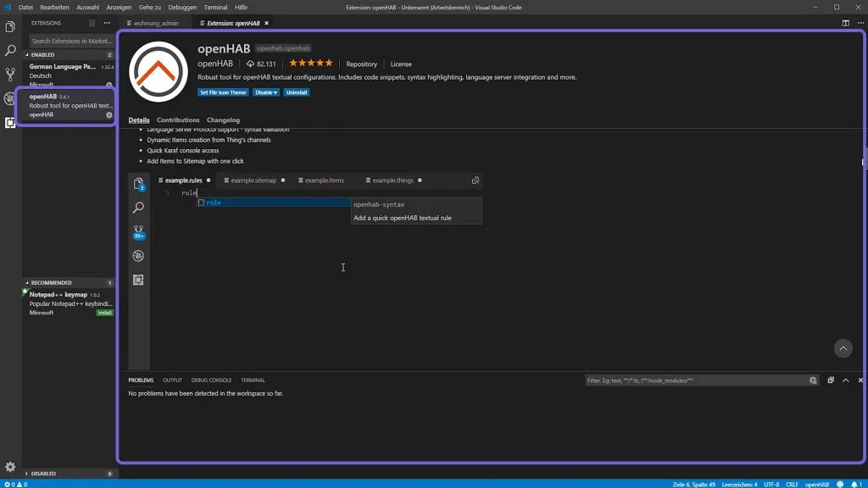Image resolution: width=868 pixels, height=488 pixels.
Task: Switch to the Contributions tab
Action: click(178, 120)
